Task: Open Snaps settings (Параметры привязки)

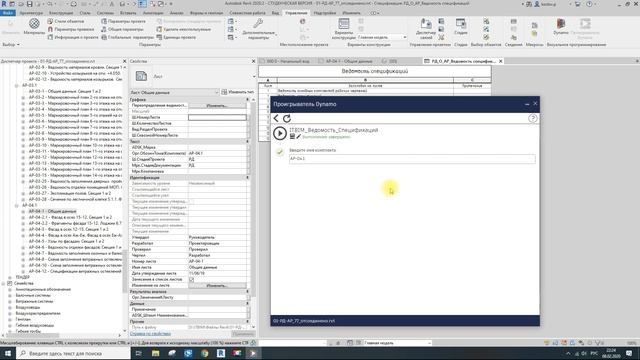Action: (x=71, y=29)
